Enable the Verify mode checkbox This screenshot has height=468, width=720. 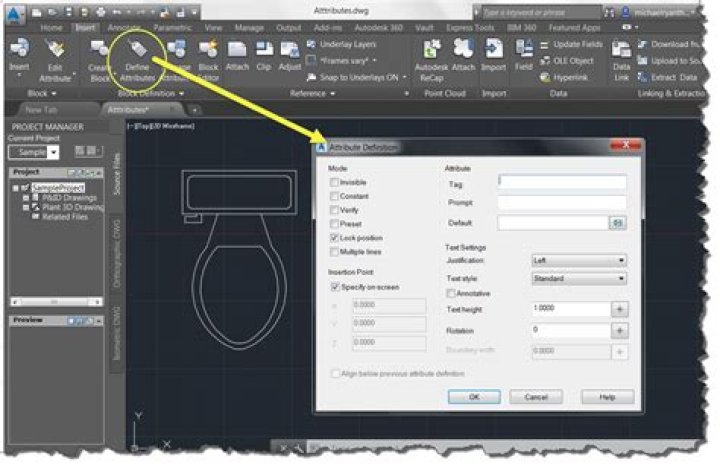click(334, 210)
